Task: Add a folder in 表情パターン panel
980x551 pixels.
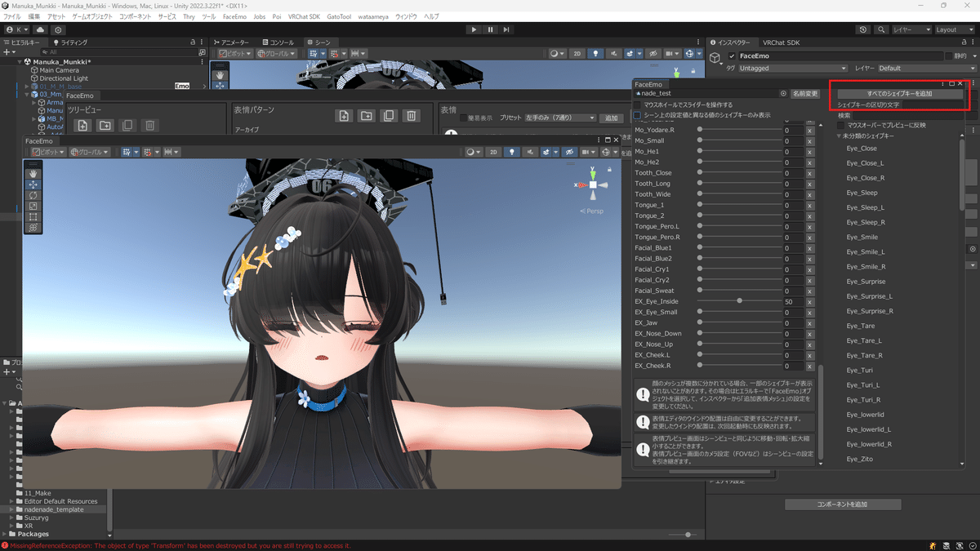Action: (x=367, y=117)
